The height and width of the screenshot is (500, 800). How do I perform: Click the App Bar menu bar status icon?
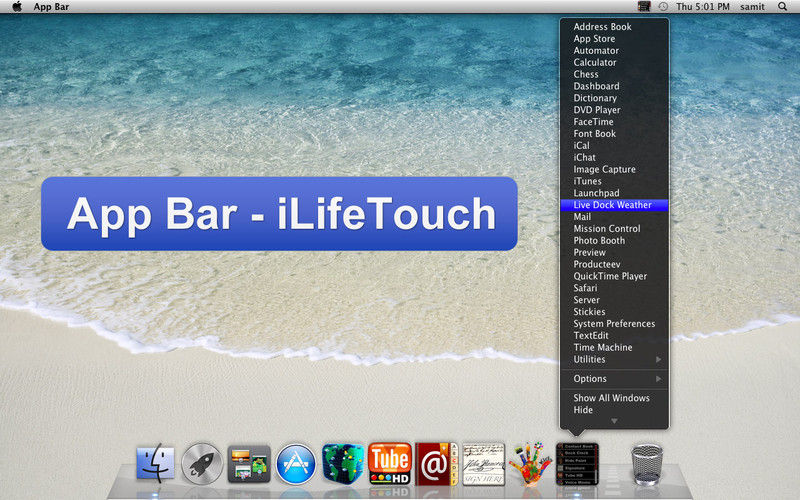644,7
